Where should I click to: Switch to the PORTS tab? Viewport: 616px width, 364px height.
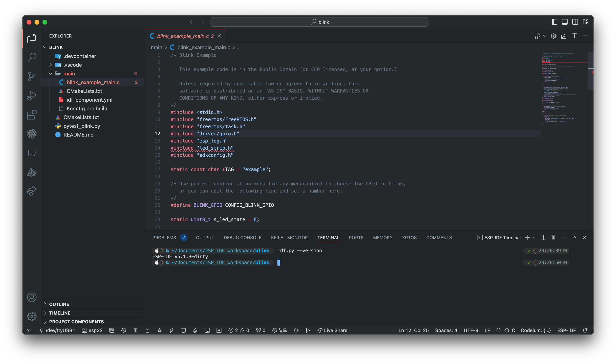point(356,238)
